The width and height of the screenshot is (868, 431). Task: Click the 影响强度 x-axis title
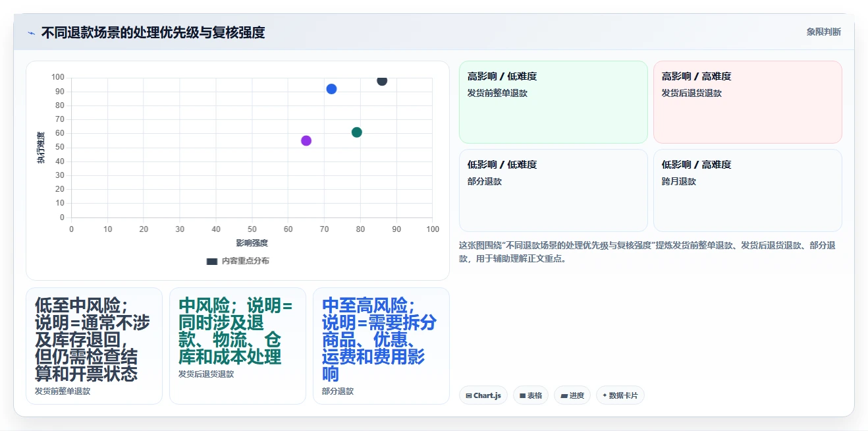pyautogui.click(x=252, y=243)
